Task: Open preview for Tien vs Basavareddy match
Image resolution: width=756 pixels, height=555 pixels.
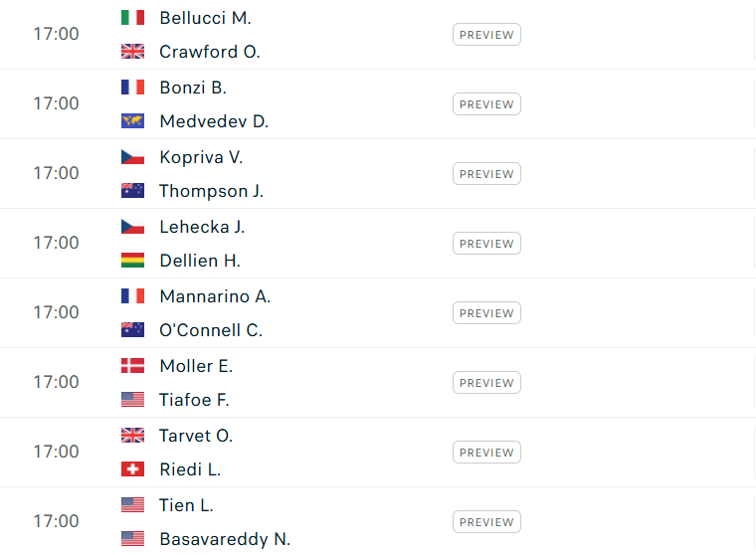Action: tap(486, 522)
